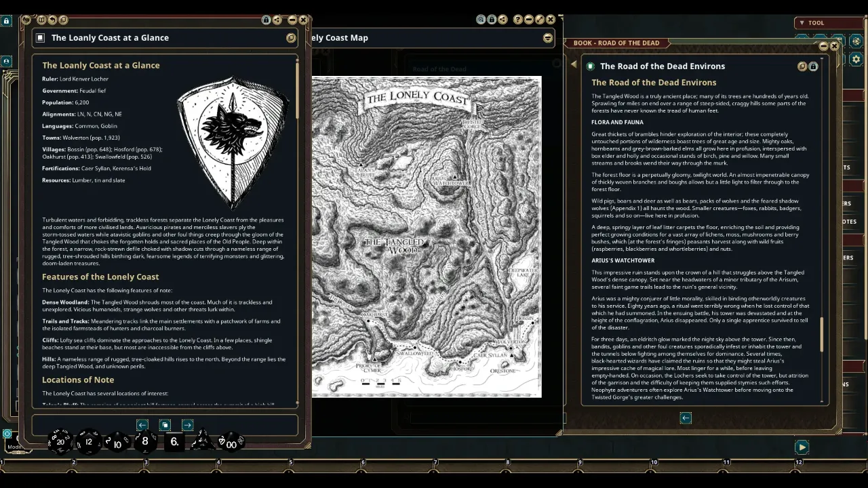This screenshot has width=868, height=488.
Task: Collapse the TOOL sidebar section
Action: (802, 23)
